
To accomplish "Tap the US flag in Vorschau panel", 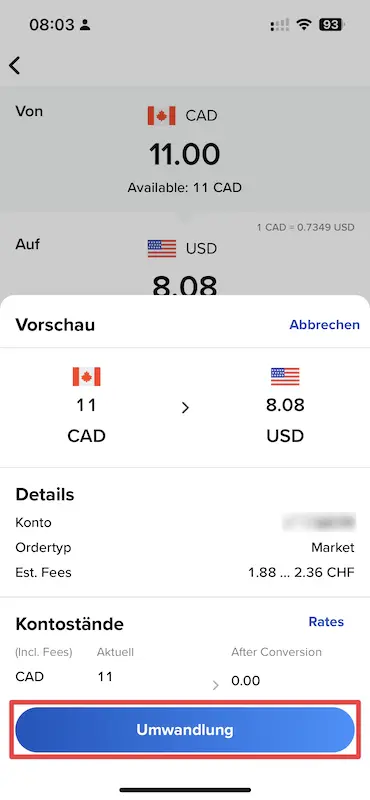I will (x=285, y=377).
